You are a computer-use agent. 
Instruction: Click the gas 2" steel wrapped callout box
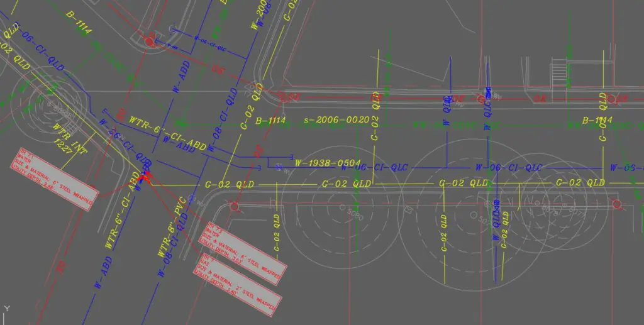(238, 285)
